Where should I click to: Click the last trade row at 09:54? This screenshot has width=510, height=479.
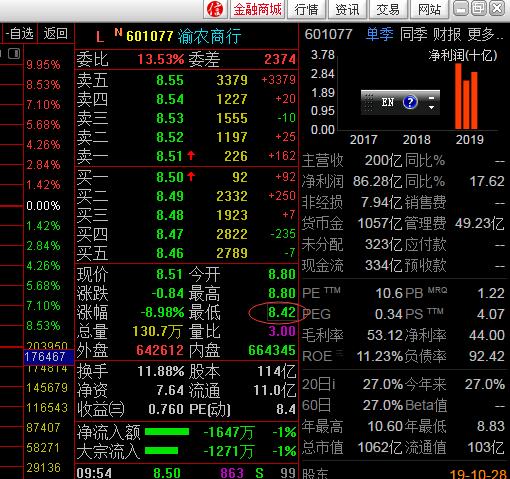click(x=186, y=473)
